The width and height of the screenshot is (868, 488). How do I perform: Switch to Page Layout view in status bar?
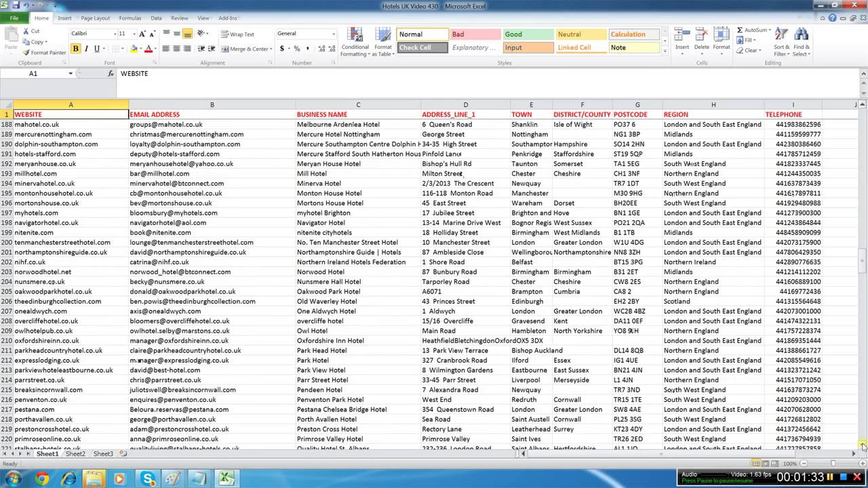point(767,464)
